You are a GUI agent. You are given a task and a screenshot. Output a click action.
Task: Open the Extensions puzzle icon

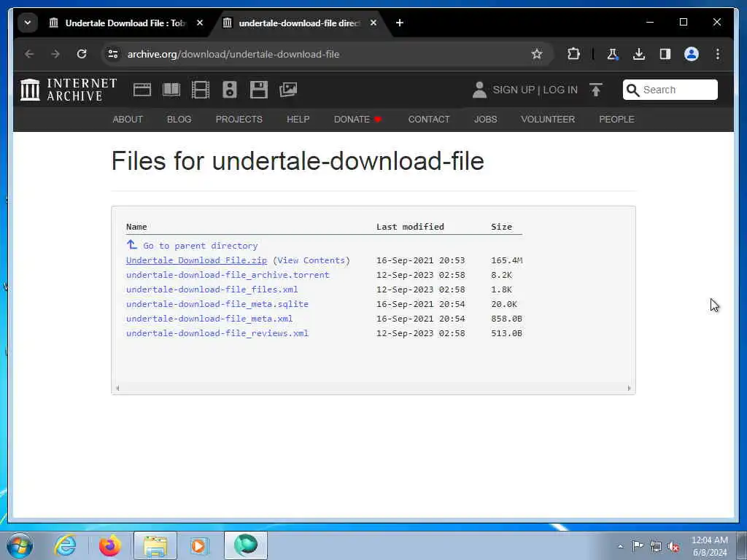coord(573,54)
